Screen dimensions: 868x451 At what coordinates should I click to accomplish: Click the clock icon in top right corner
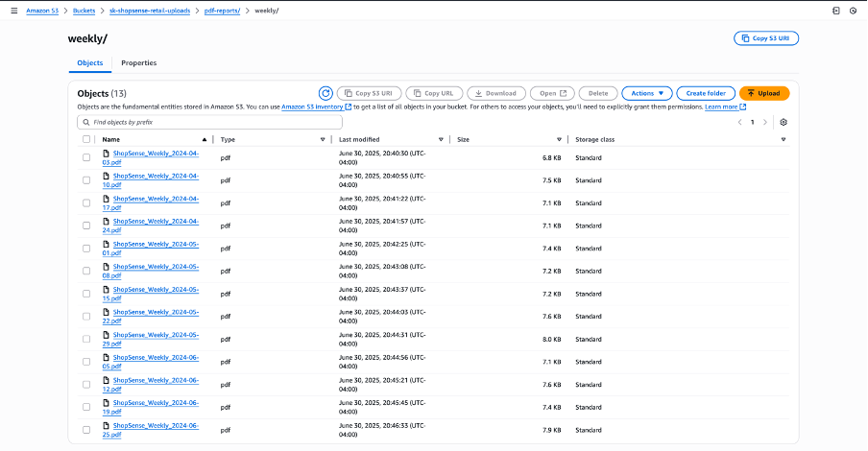853,11
